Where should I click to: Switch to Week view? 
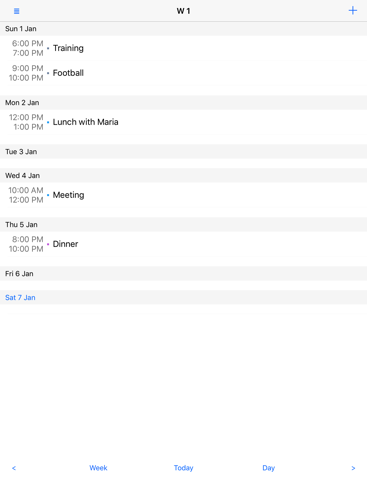(98, 468)
